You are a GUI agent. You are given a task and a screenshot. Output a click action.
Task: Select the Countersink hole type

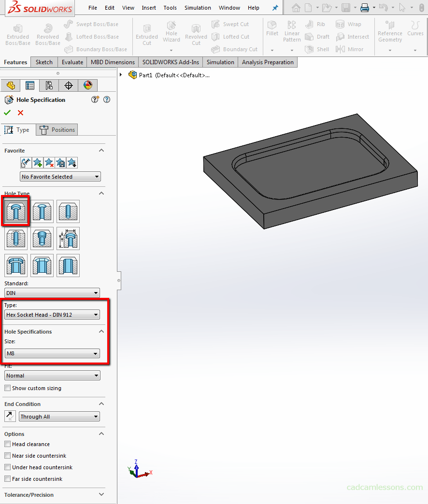click(x=42, y=211)
